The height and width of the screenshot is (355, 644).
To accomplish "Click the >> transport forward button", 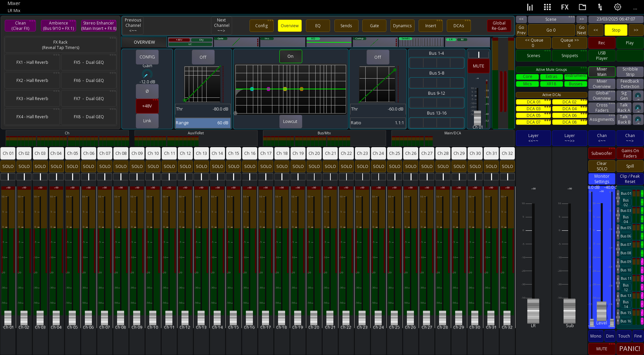I will coord(636,30).
